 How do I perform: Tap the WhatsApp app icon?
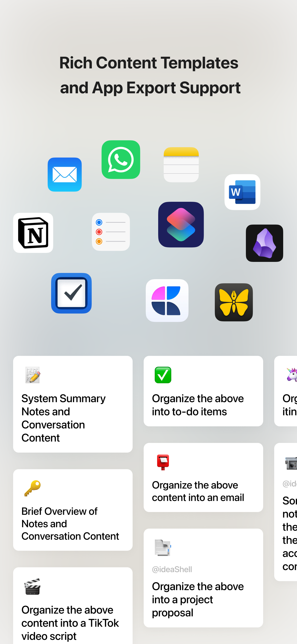pyautogui.click(x=121, y=159)
